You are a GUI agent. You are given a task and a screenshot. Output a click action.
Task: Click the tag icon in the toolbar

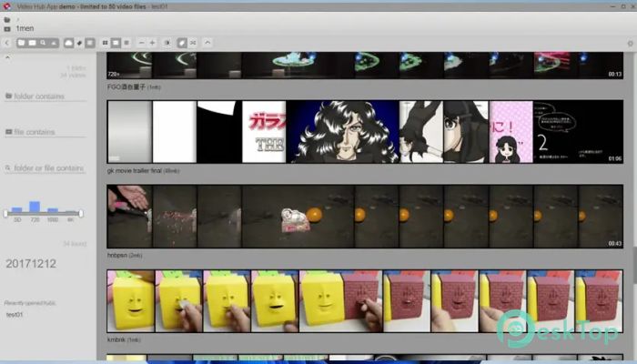click(x=80, y=43)
